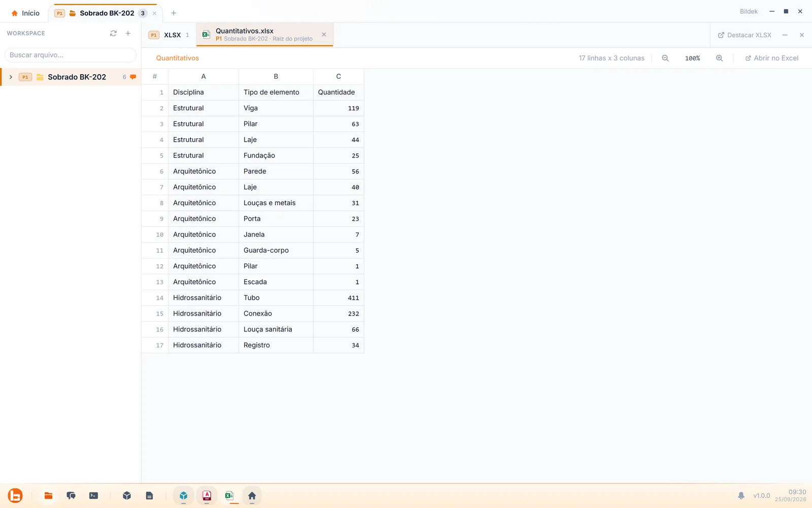Add a new item to workspace
The width and height of the screenshot is (812, 508).
pos(128,34)
